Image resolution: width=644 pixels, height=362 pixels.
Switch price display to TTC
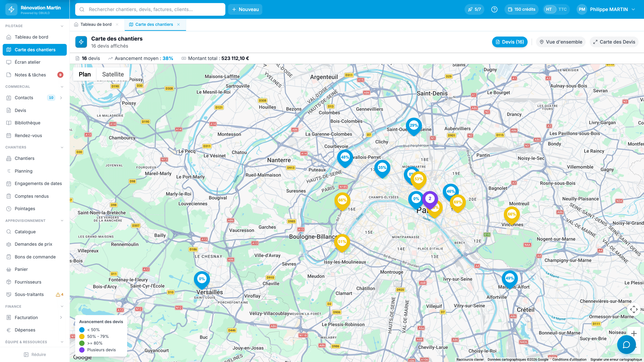coord(562,9)
